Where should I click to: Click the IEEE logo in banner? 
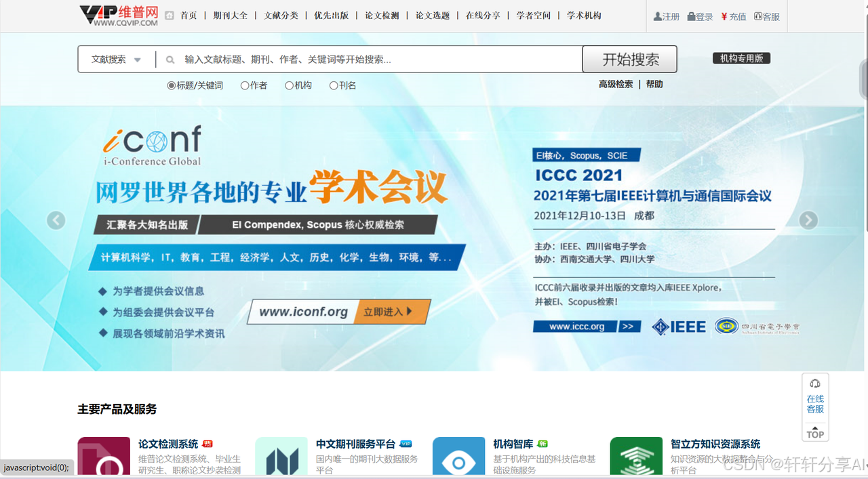[679, 327]
